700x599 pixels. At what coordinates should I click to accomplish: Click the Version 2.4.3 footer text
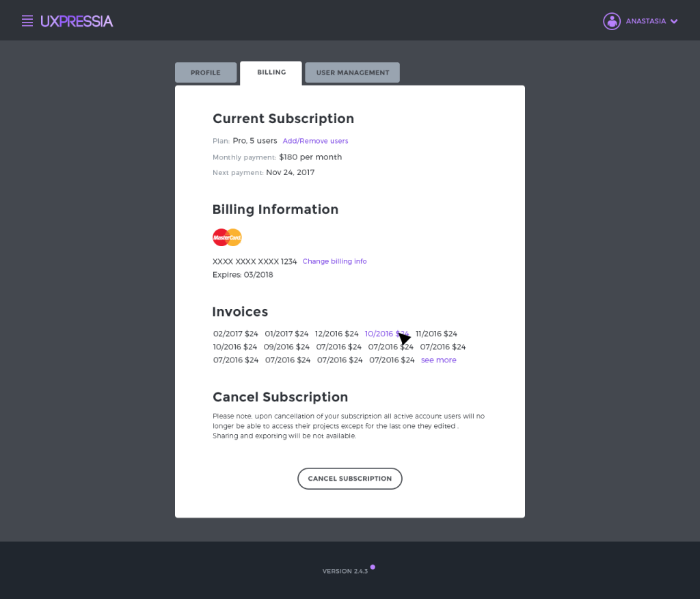pos(345,571)
